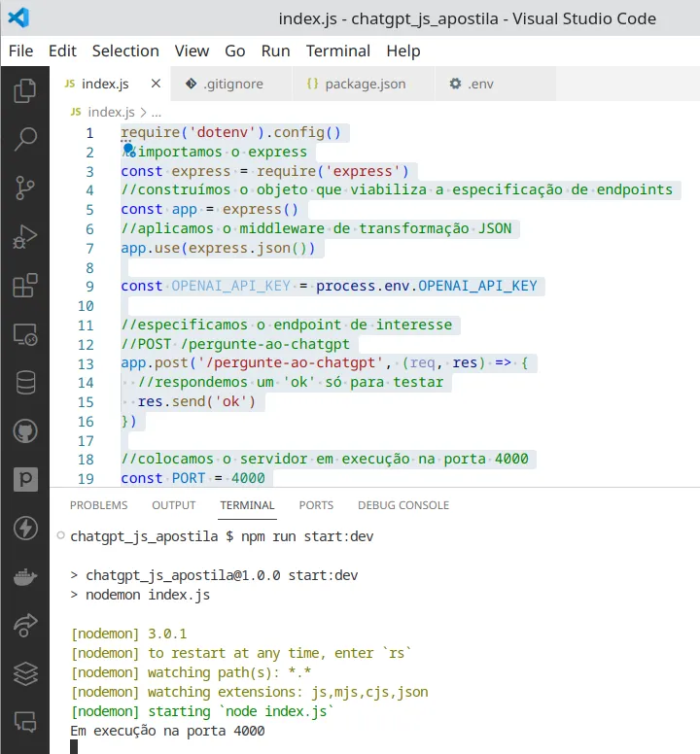This screenshot has width=700, height=754.
Task: Open the Explorer view in activity bar
Action: click(x=25, y=90)
